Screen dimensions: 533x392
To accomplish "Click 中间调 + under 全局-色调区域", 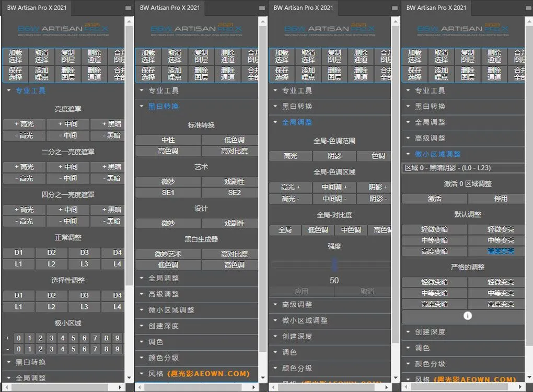I will (x=334, y=187).
